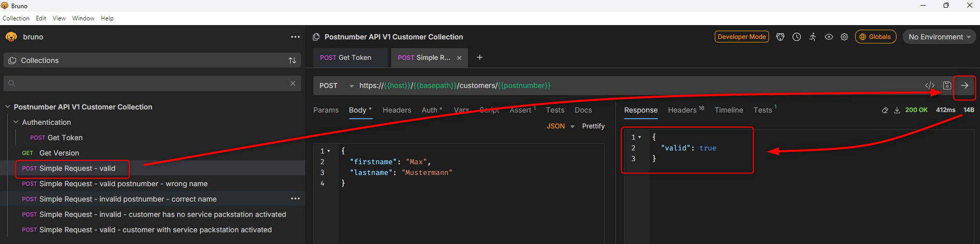Image resolution: width=980 pixels, height=244 pixels.
Task: Switch to the POST Get Token tab
Action: coord(351,57)
